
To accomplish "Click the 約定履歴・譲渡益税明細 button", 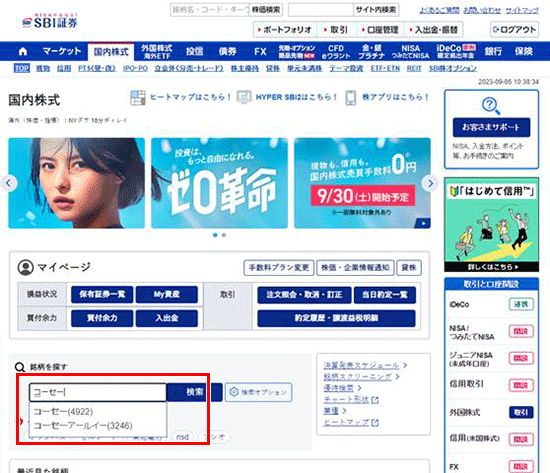I will point(336,318).
